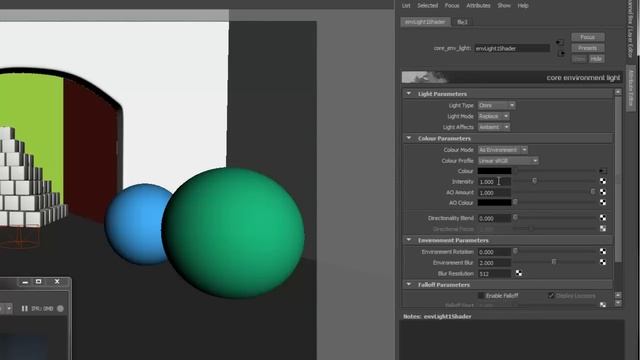Open the Channel Box / Layer Editor side tab
640x360 pixels.
pos(631,29)
